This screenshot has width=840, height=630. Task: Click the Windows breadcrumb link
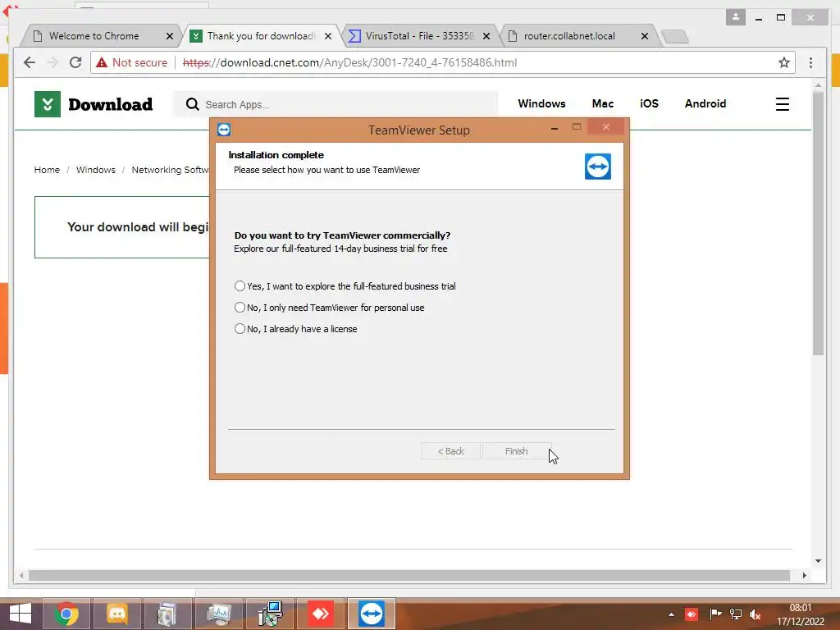(x=96, y=170)
